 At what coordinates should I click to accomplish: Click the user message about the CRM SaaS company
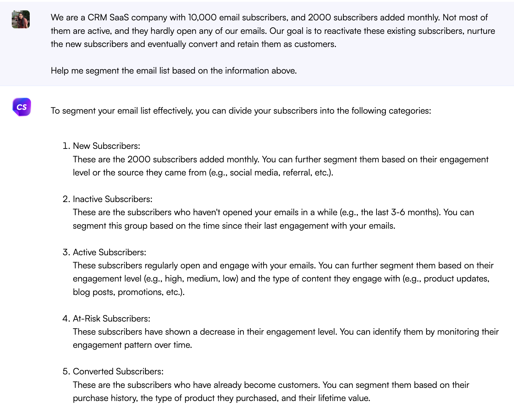(x=273, y=31)
